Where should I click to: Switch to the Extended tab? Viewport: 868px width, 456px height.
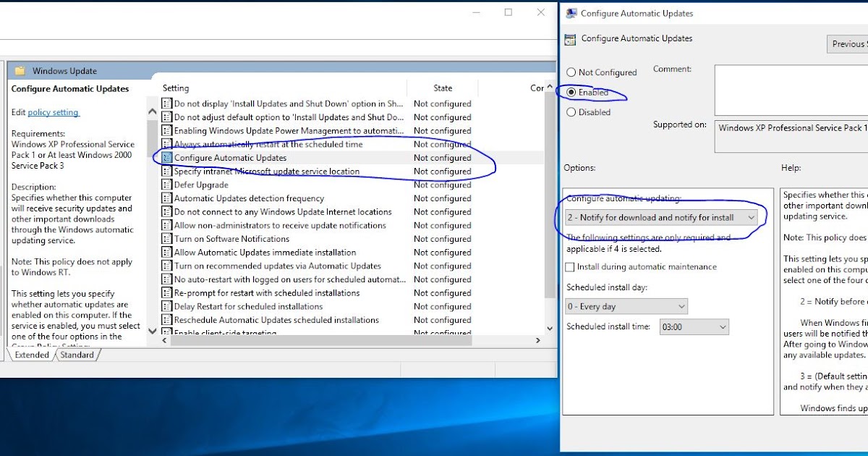[x=31, y=355]
